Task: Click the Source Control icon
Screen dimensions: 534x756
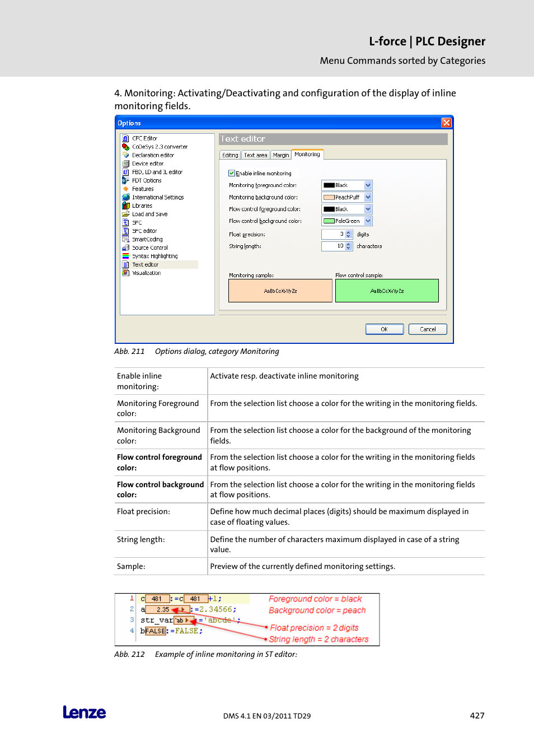Action: (126, 248)
